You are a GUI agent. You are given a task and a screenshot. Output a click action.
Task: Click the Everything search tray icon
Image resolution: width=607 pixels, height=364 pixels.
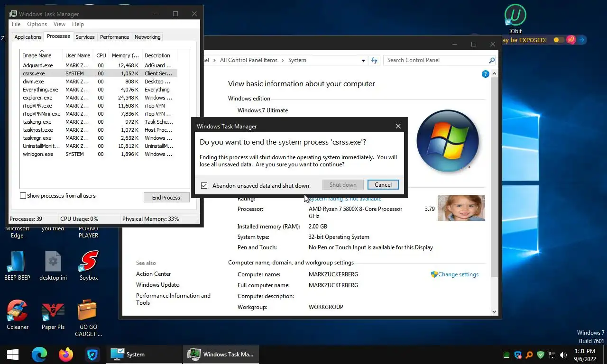pos(529,355)
